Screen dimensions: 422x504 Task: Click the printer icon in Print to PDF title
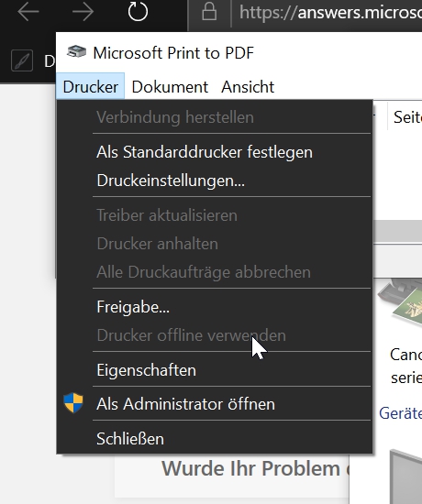[x=76, y=52]
